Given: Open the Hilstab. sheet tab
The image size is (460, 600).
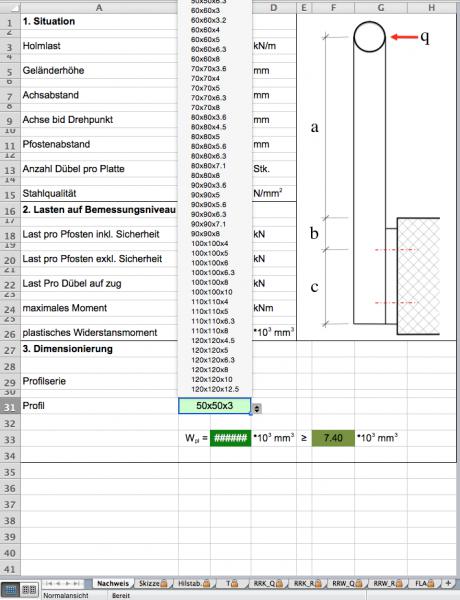Looking at the screenshot, I should point(194,583).
